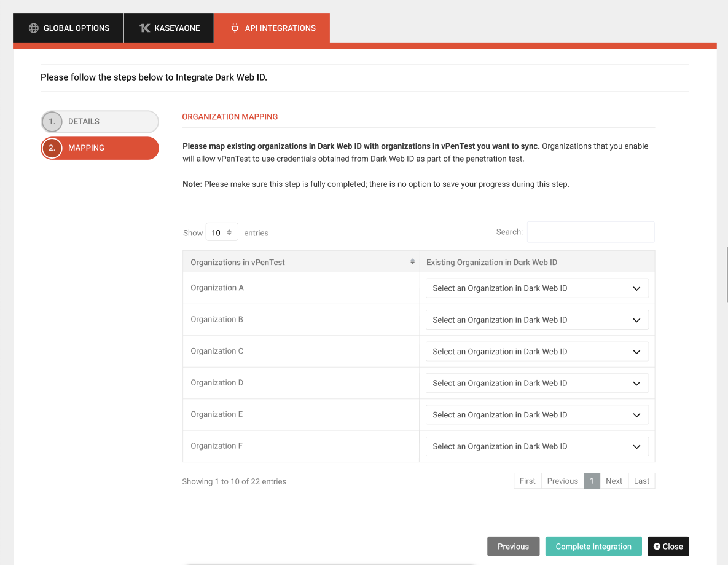Screen dimensions: 728x565
Task: Open Organization C's Dark Web ID dropdown
Action: 537,352
